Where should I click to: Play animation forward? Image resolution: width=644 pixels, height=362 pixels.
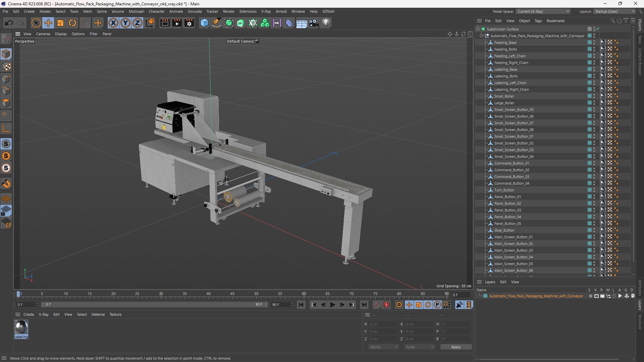pyautogui.click(x=332, y=305)
